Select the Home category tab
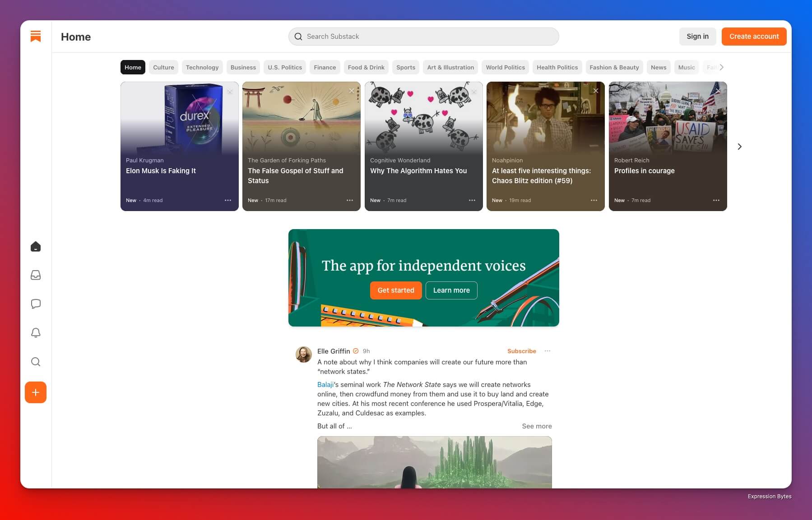This screenshot has height=520, width=812. 133,67
